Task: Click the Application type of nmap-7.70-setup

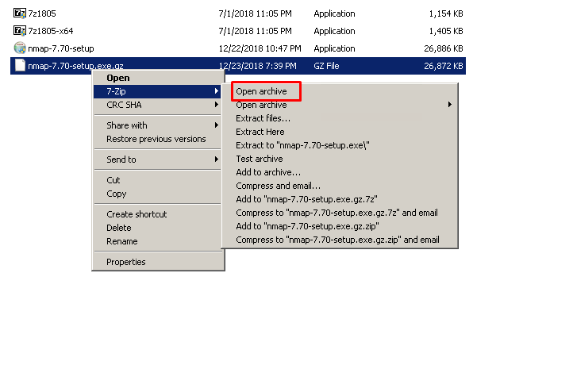Action: pos(334,48)
